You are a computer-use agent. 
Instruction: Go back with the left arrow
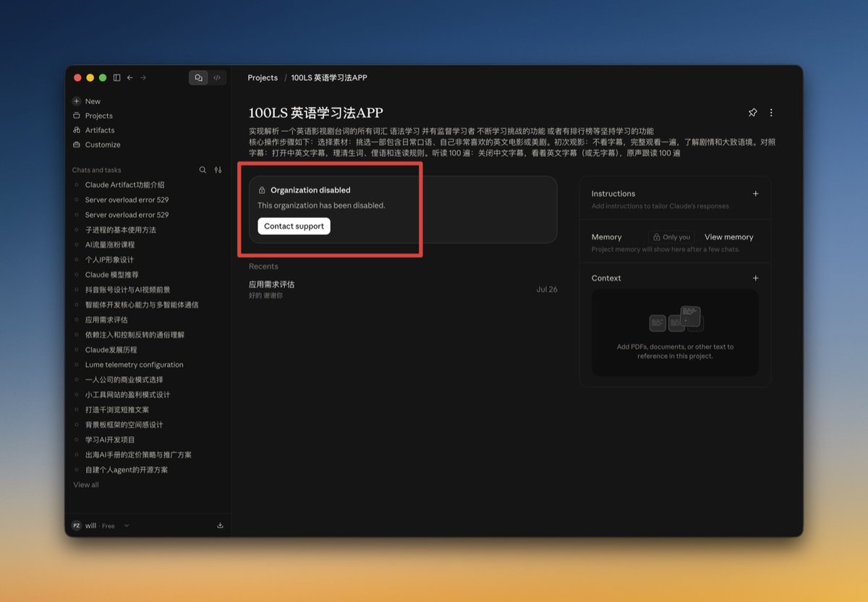(130, 77)
